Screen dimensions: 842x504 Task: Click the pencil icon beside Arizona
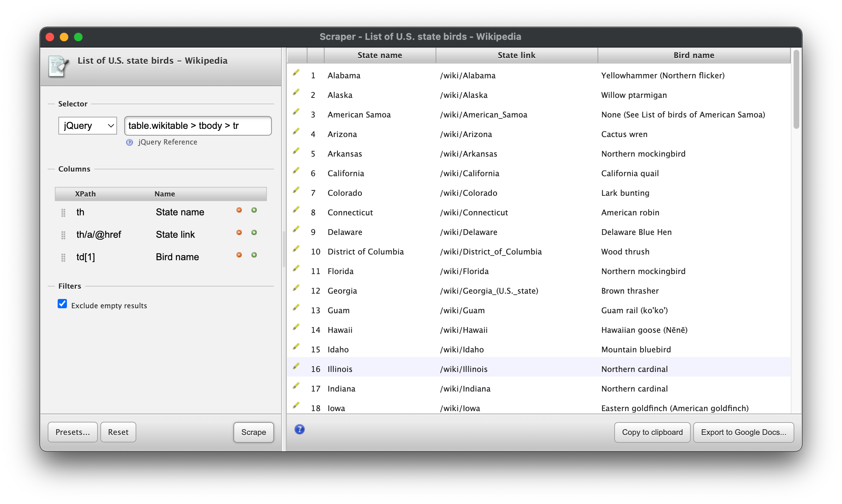(296, 131)
